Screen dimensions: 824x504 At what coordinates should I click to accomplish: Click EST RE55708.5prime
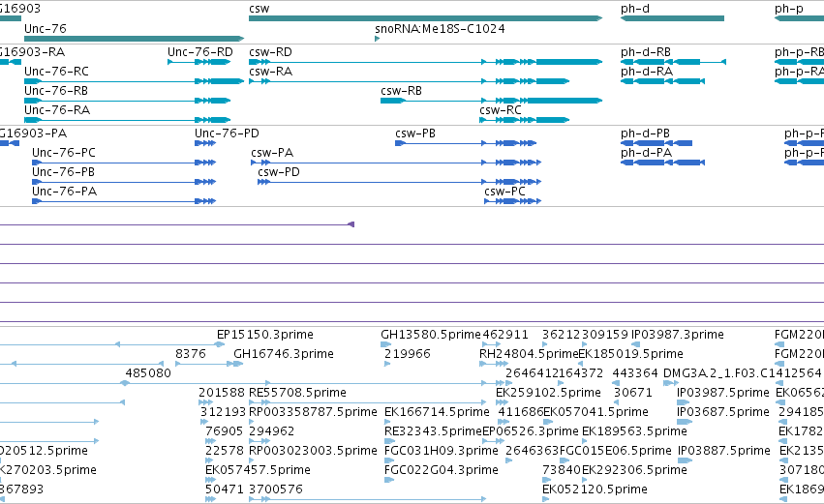pyautogui.click(x=297, y=393)
